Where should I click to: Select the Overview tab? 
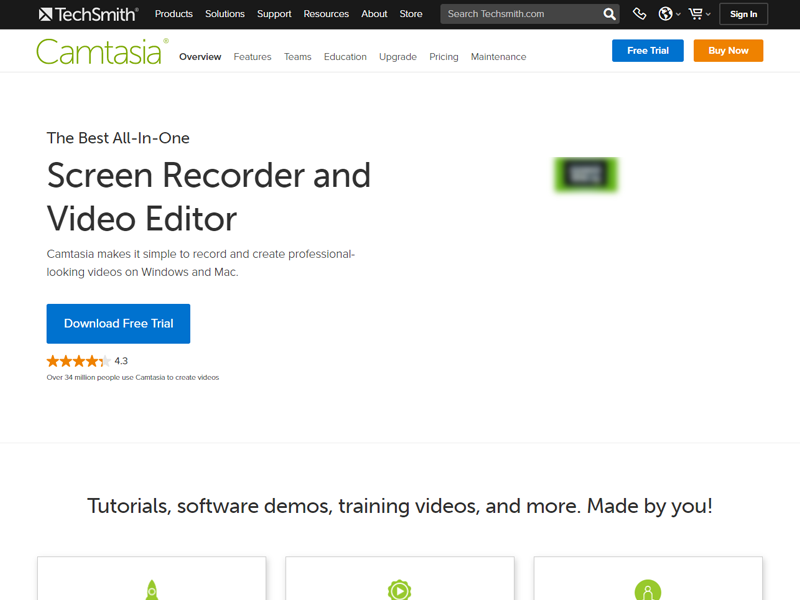pyautogui.click(x=200, y=57)
